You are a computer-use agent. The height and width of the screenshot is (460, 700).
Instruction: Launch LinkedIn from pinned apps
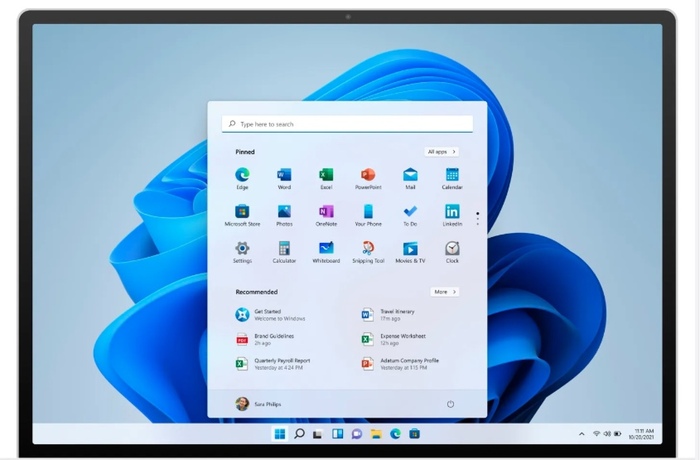(452, 215)
